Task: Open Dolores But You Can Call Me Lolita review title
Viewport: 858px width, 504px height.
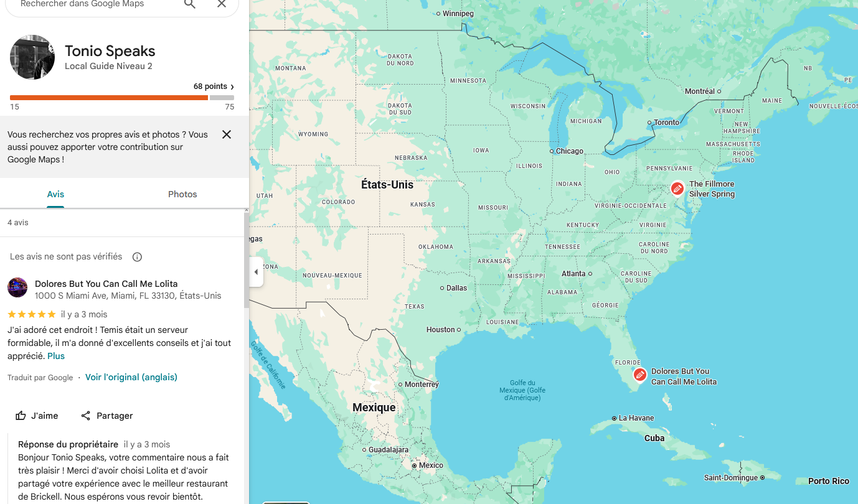Action: pos(106,284)
